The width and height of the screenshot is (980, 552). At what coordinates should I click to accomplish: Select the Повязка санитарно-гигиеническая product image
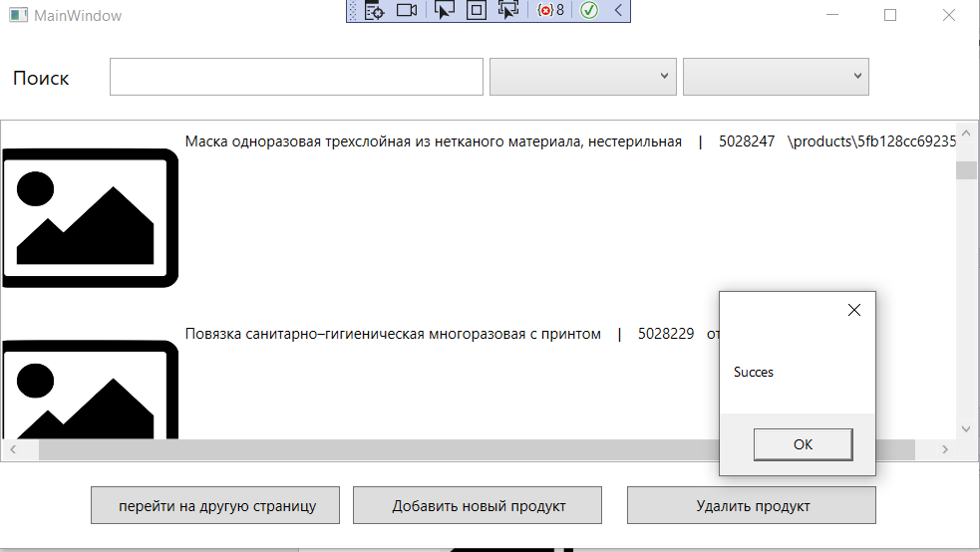tap(90, 390)
